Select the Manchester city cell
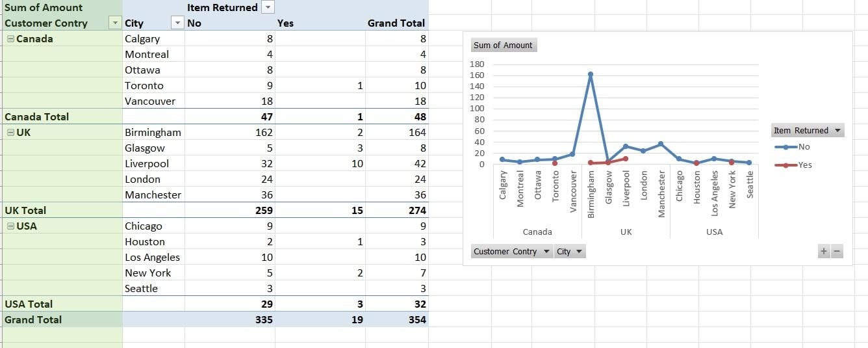Screen dimensions: 868x348 click(x=153, y=195)
